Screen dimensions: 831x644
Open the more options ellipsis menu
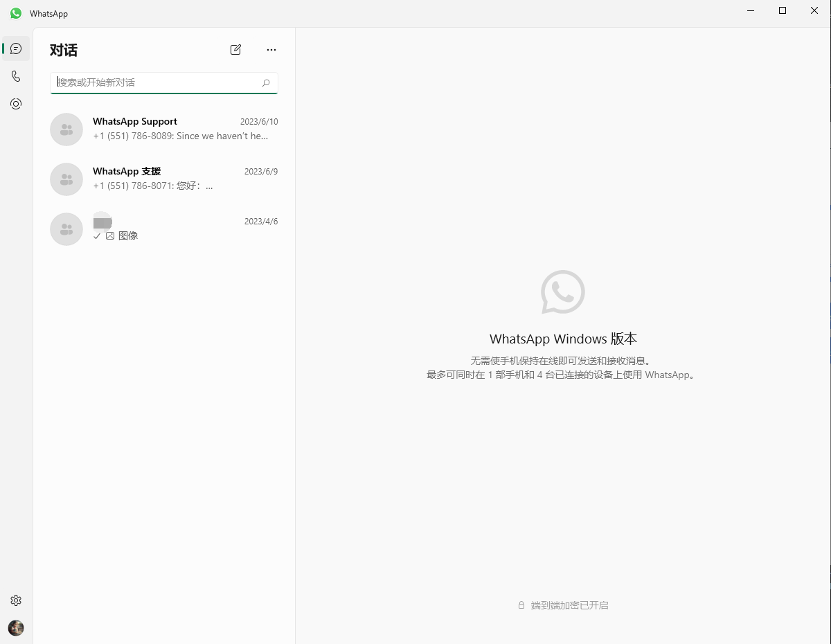[271, 50]
